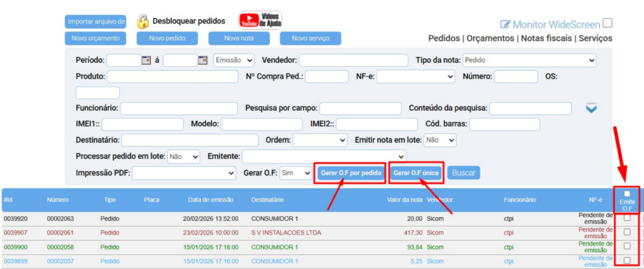Switch to the Notas fiscais section
The image size is (644, 269).
(547, 38)
